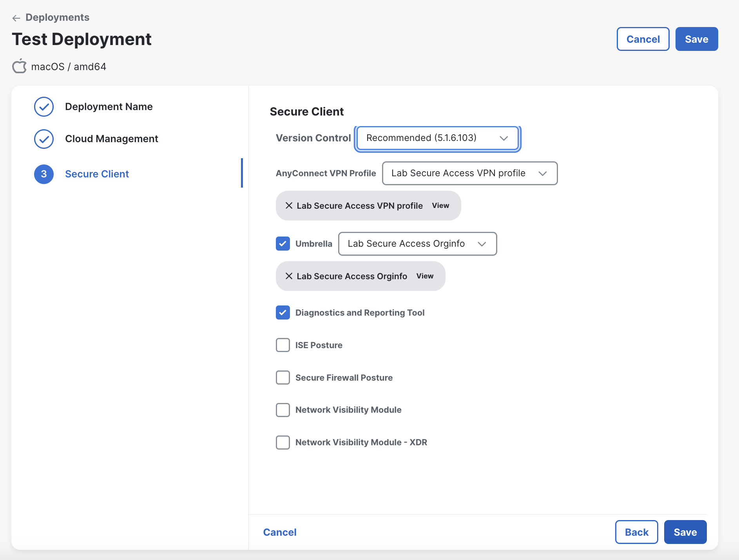Check the Secure Firewall Posture option

(283, 378)
